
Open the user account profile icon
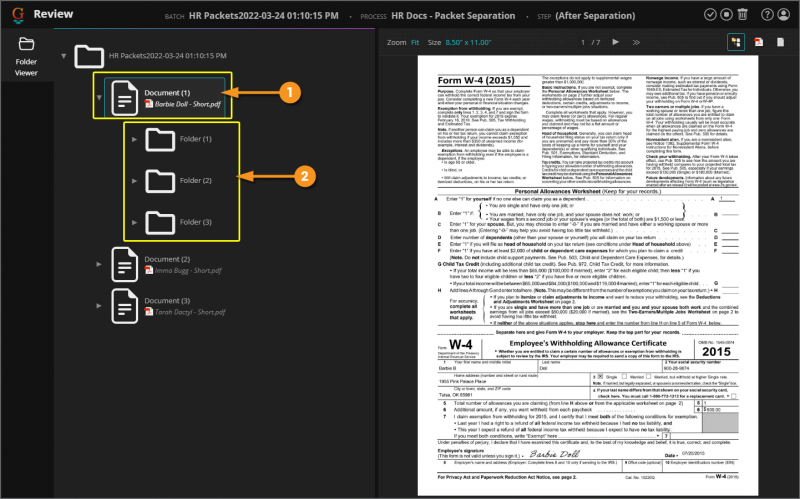click(x=783, y=15)
